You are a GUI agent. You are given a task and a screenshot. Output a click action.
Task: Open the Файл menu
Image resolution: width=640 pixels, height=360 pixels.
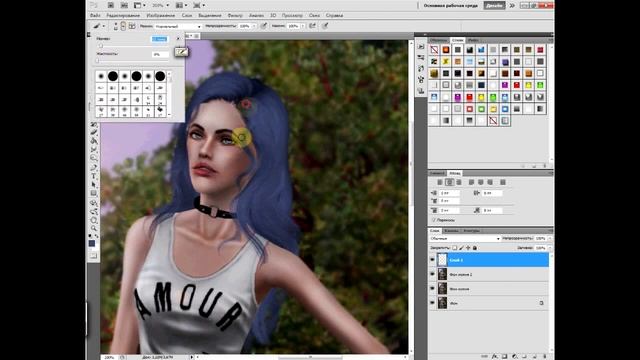[x=95, y=15]
